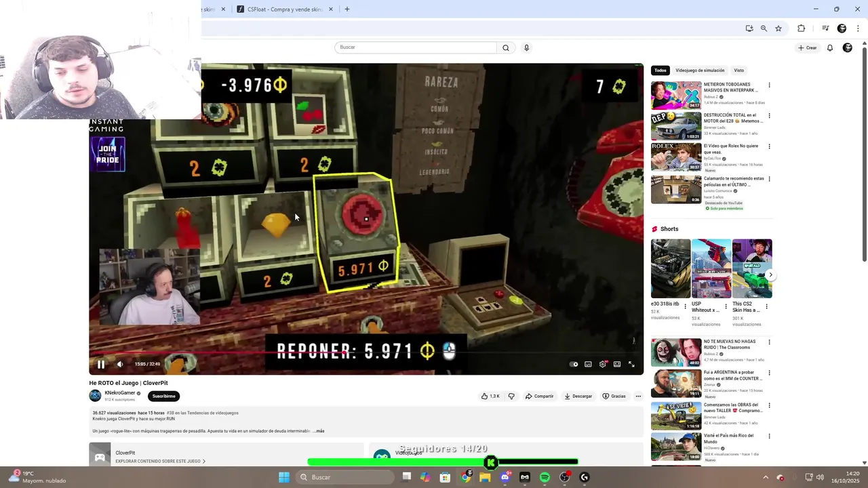Start voice search with the microphone
The width and height of the screenshot is (868, 488).
click(x=526, y=47)
